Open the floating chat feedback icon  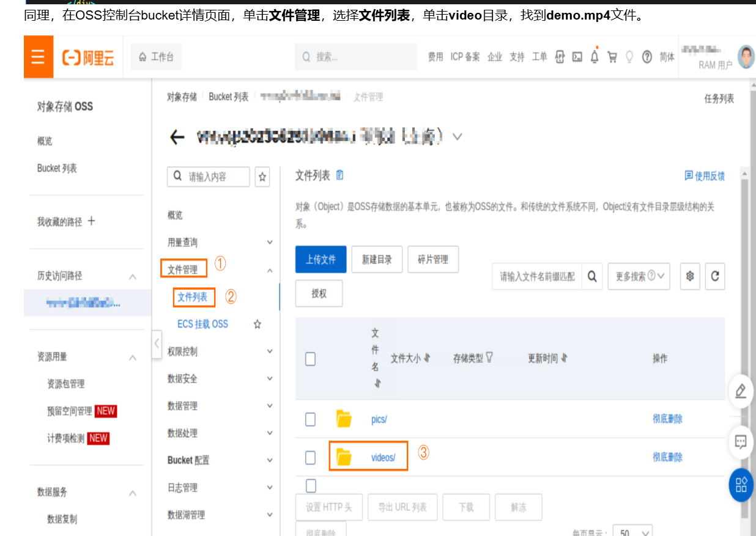(x=741, y=442)
